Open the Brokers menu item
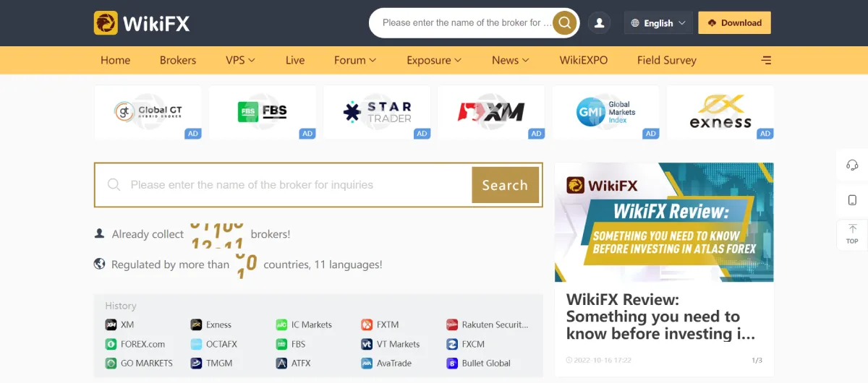868x383 pixels. 178,60
